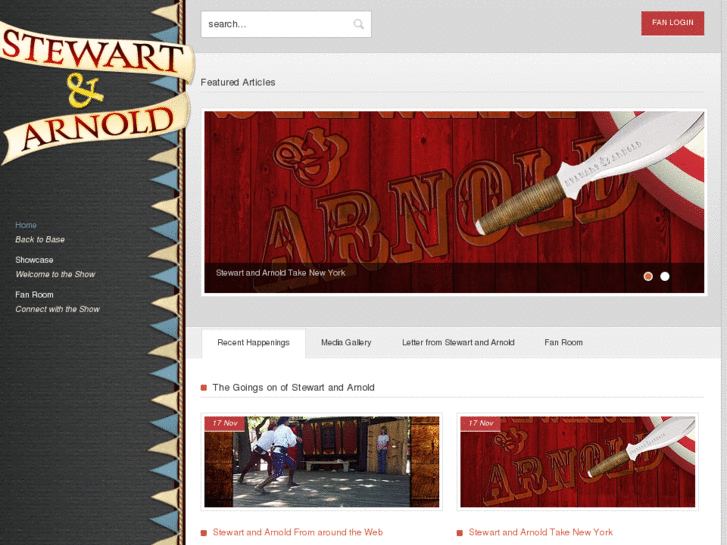Click the 17 Nov badge on knife poster article
The height and width of the screenshot is (545, 727).
click(481, 423)
